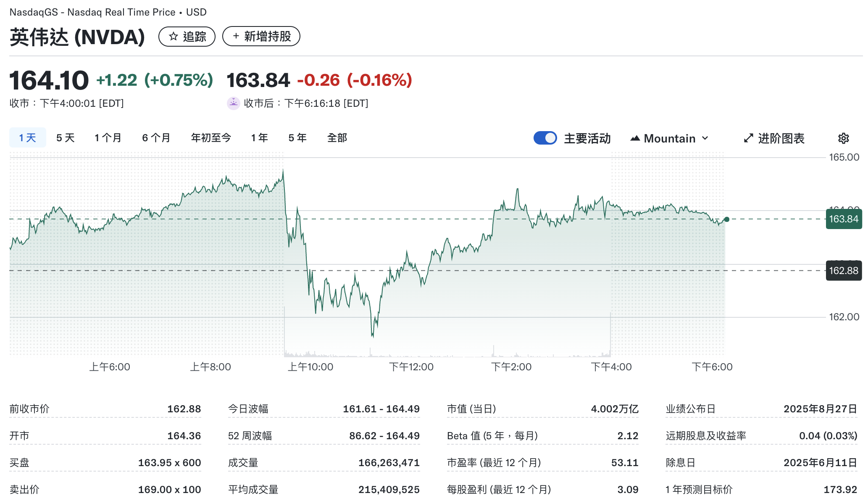
Task: Click the 追踪 follow button
Action: (x=187, y=37)
